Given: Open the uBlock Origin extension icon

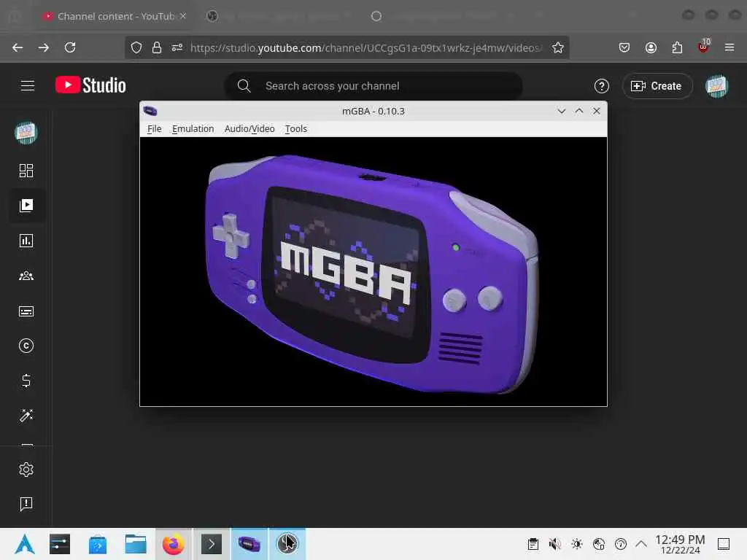Looking at the screenshot, I should pyautogui.click(x=704, y=47).
